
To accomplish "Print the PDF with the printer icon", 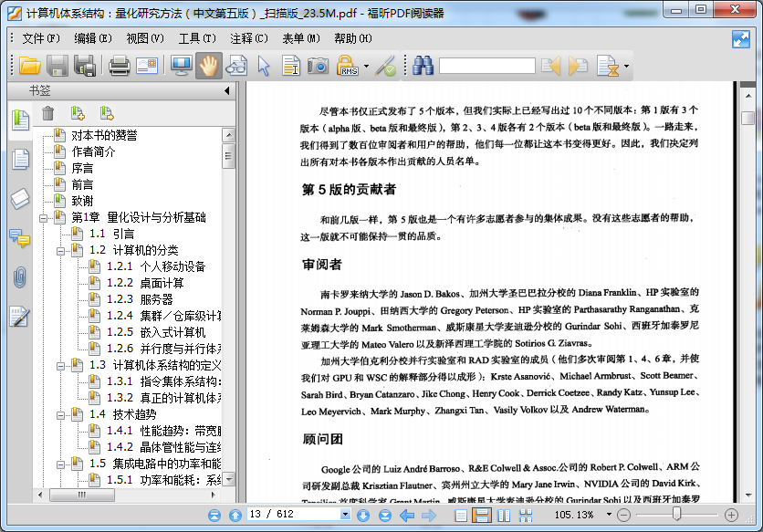I will (x=119, y=65).
